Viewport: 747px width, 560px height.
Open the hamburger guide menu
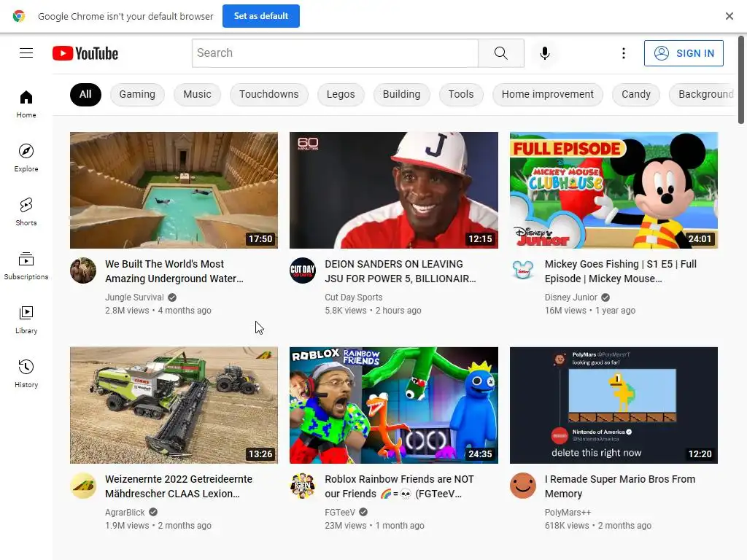click(x=26, y=52)
